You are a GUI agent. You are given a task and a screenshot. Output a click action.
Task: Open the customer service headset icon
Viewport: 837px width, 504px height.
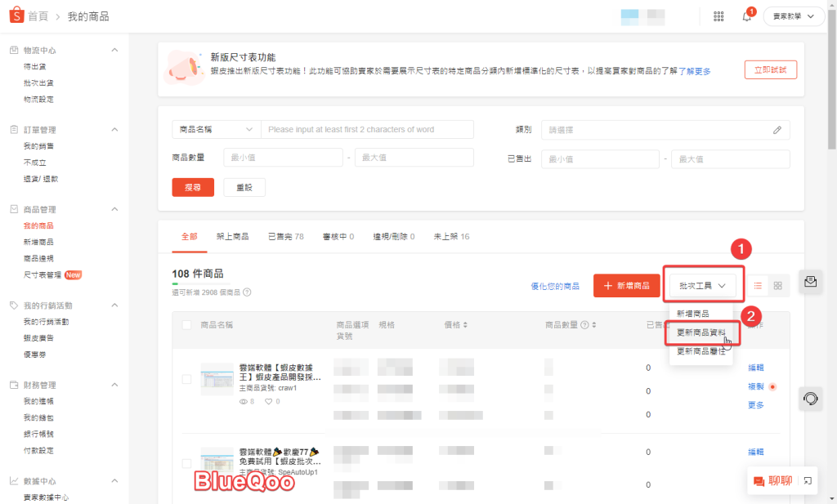(x=810, y=399)
